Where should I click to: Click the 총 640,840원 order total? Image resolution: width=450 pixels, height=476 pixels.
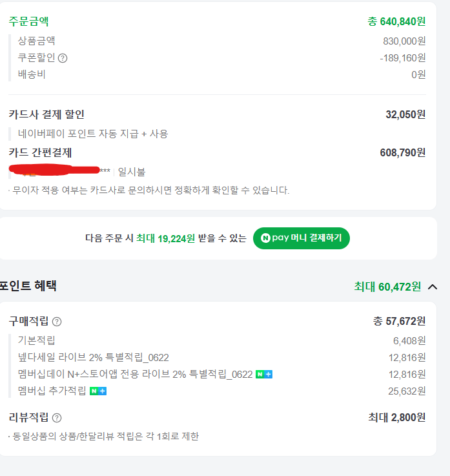coord(396,21)
